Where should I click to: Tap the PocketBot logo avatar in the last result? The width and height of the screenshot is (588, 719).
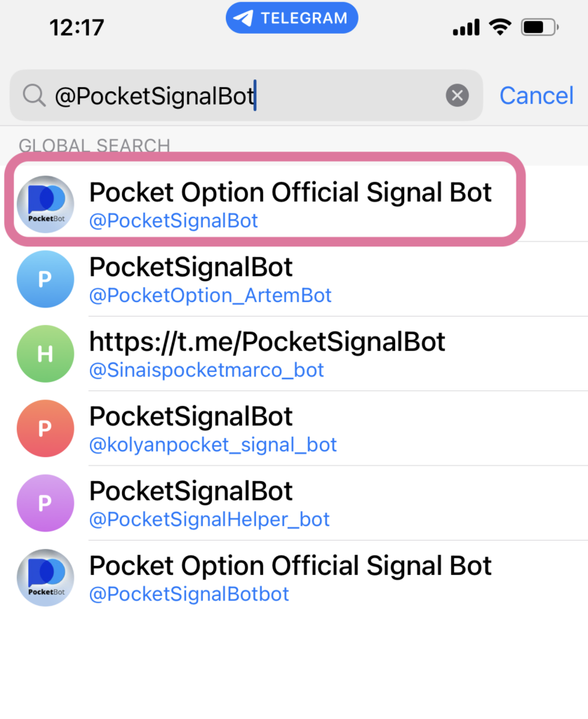46,578
